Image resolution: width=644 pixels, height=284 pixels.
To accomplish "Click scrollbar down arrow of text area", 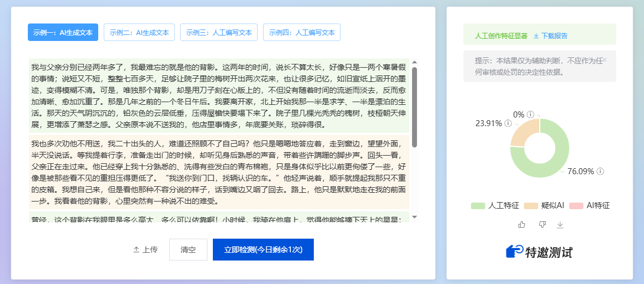I will pos(414,217).
